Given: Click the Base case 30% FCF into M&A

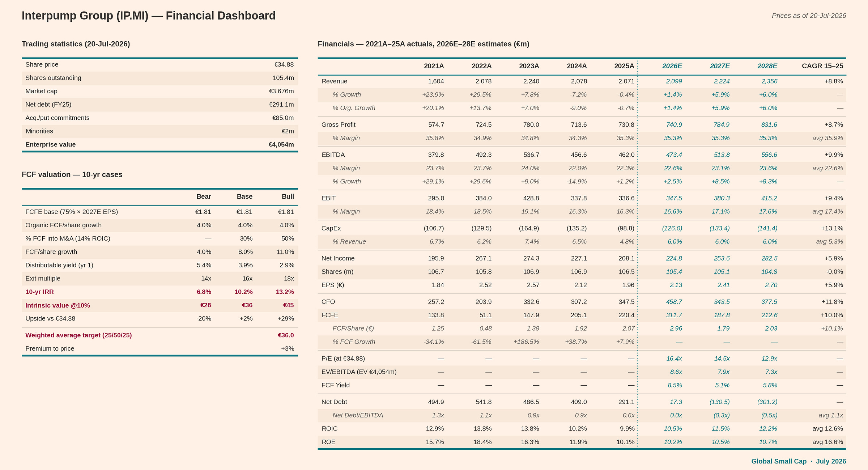Looking at the screenshot, I should click(246, 239).
